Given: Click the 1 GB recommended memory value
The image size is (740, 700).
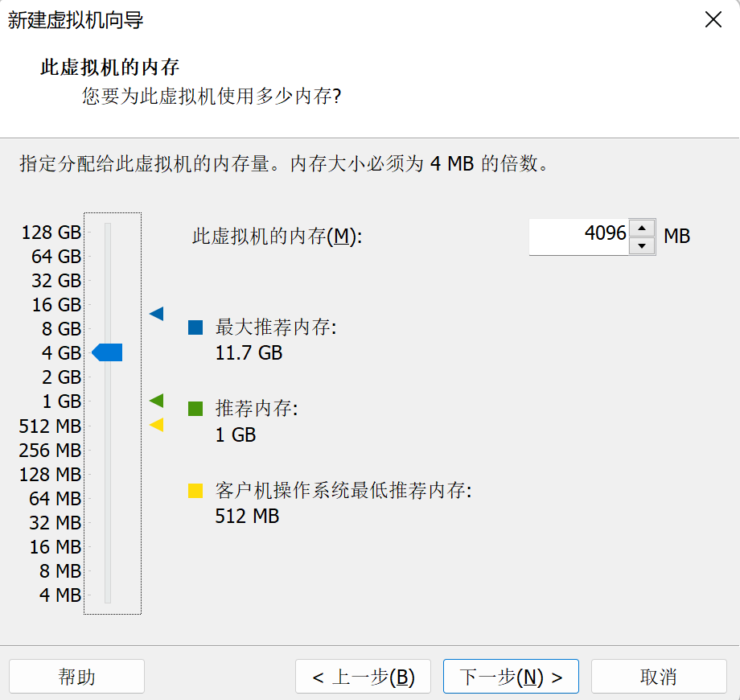Looking at the screenshot, I should click(x=236, y=434).
